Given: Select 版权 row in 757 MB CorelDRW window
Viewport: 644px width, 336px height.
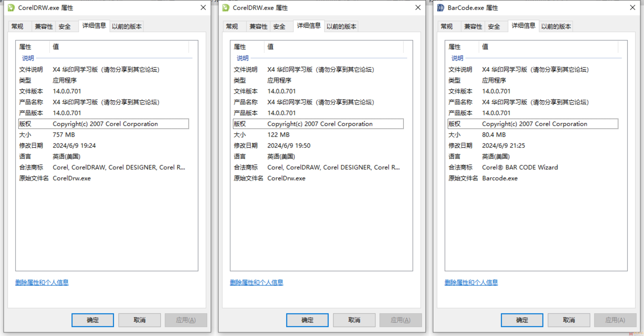Looking at the screenshot, I should pos(104,124).
